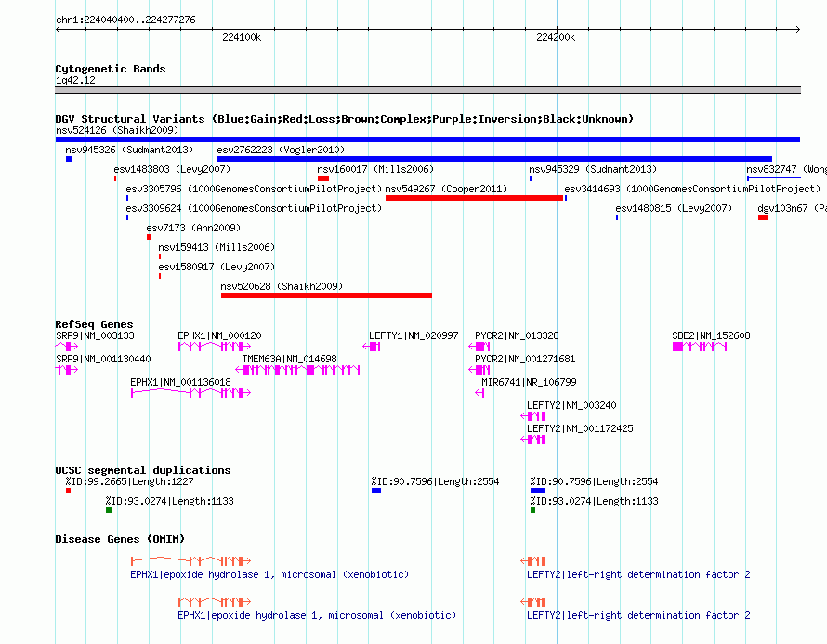827x644 pixels.
Task: Click the nsv832747 variant line
Action: tap(774, 178)
